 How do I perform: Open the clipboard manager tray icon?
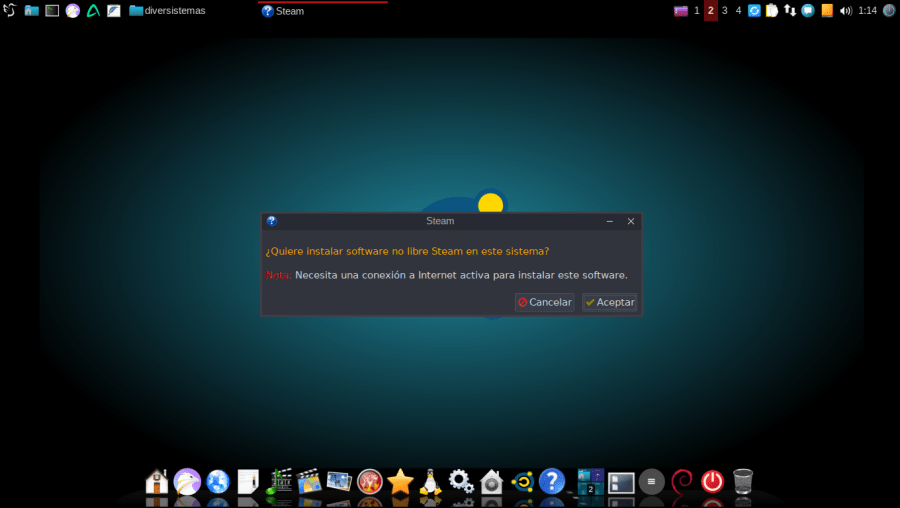click(772, 11)
